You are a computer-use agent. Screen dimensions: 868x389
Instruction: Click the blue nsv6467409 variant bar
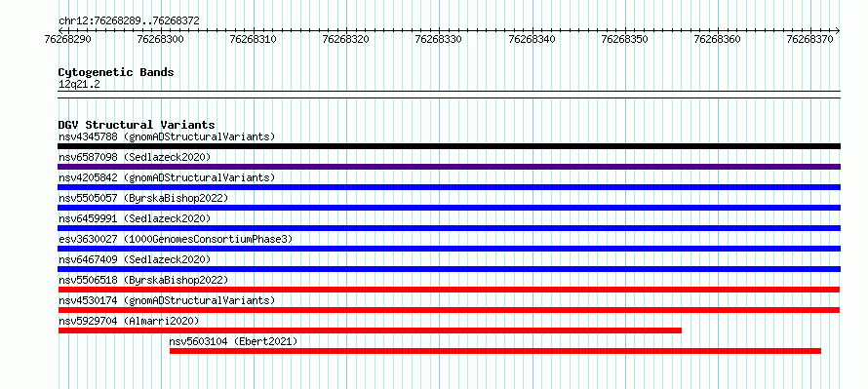pos(449,269)
